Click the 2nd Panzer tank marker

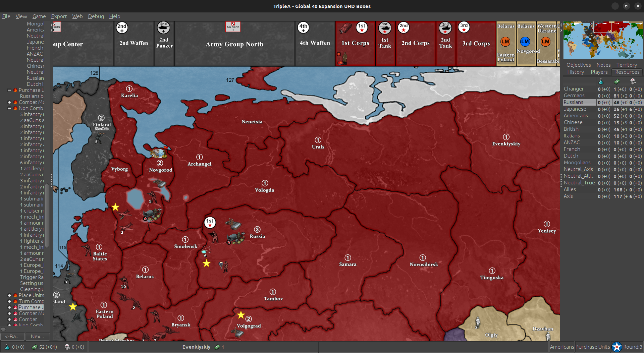coord(164,27)
